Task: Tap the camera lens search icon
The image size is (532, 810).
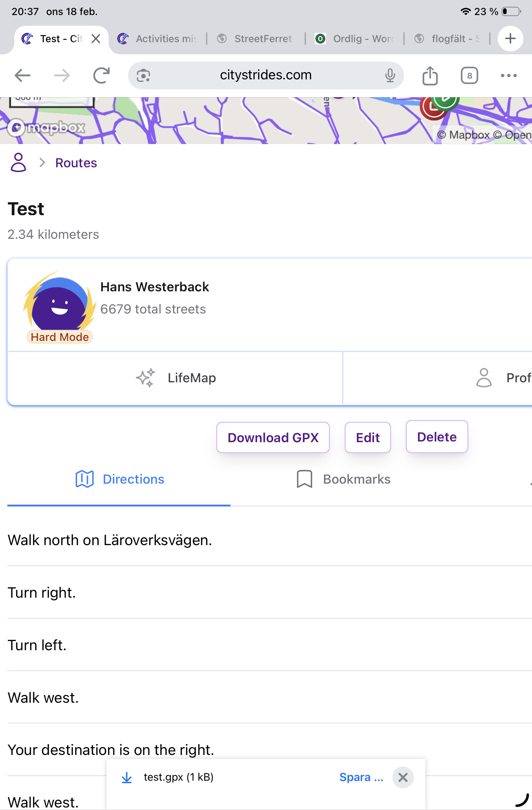Action: coord(143,75)
